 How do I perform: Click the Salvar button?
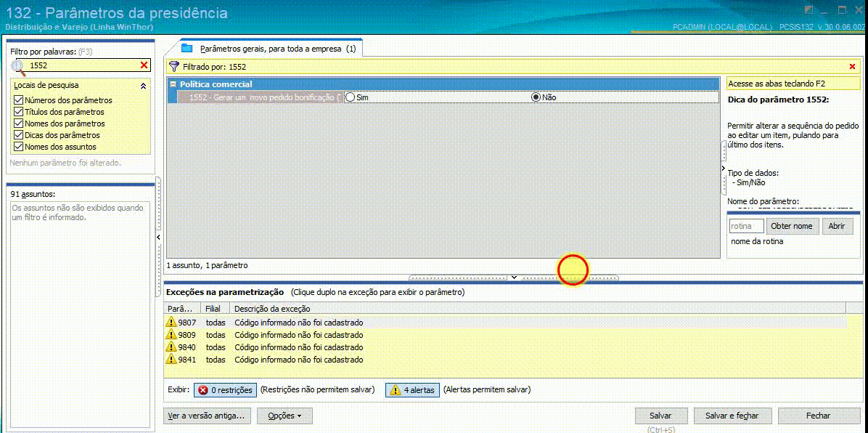[x=661, y=416]
